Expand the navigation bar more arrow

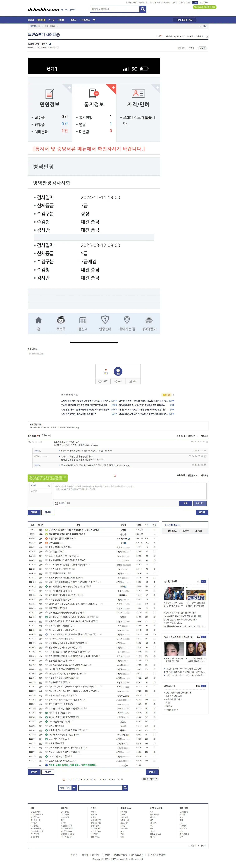pyautogui.click(x=94, y=20)
